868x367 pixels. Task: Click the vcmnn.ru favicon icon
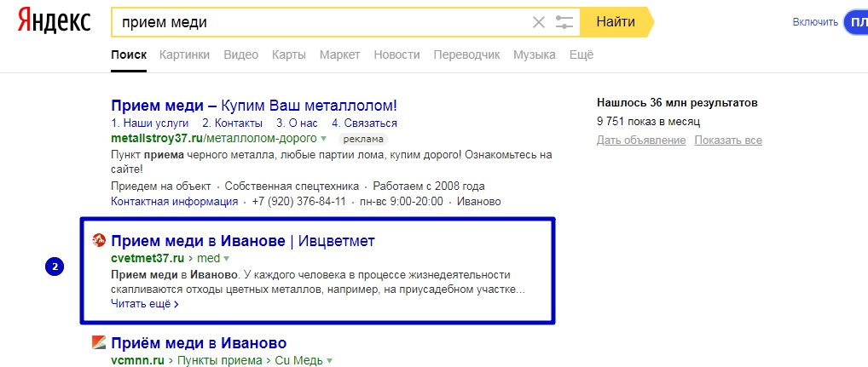pyautogui.click(x=99, y=342)
